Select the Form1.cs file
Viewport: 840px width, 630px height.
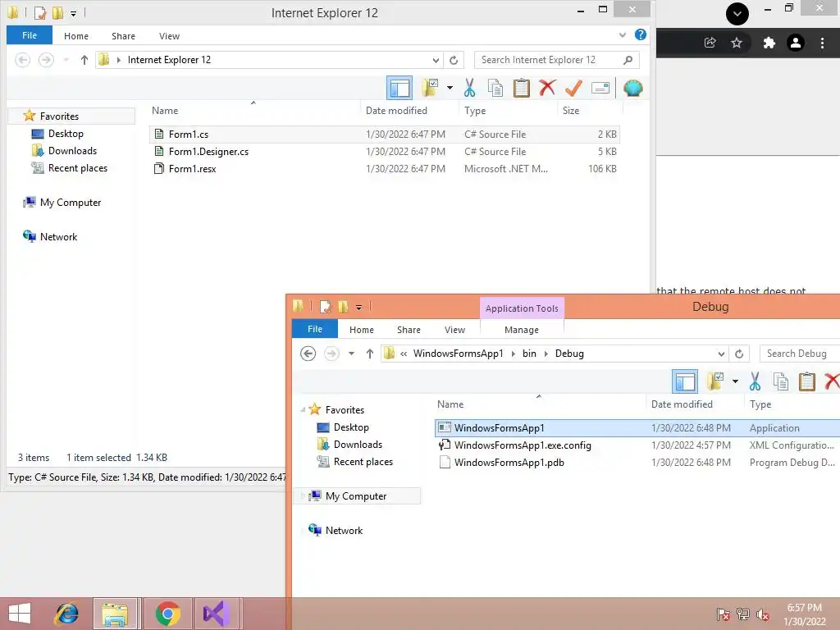click(x=385, y=135)
